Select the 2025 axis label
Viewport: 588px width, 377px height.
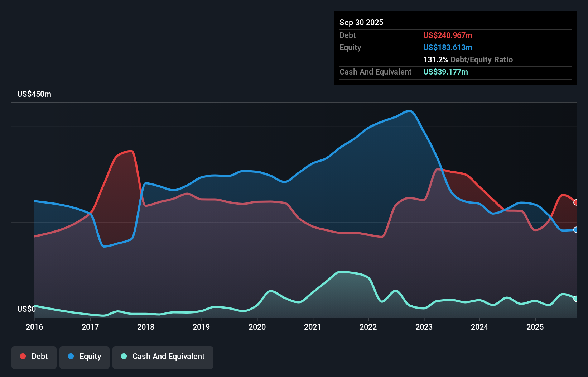tap(535, 327)
